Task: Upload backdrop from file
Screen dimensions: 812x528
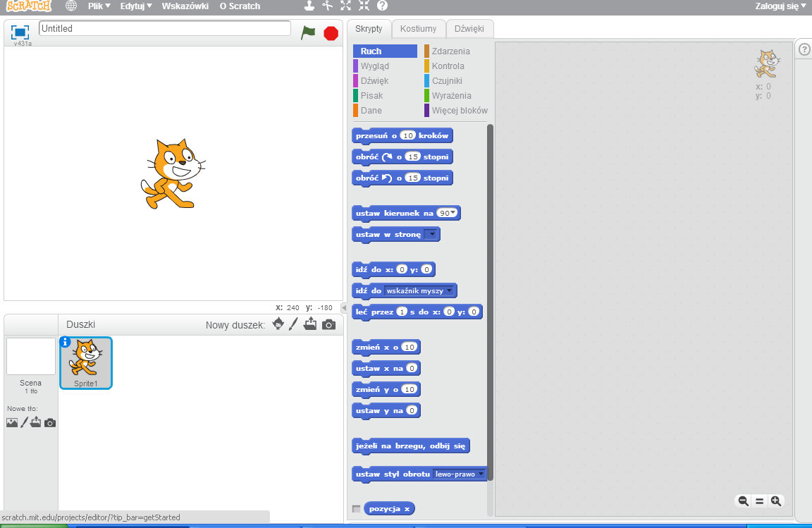Action: [x=36, y=422]
